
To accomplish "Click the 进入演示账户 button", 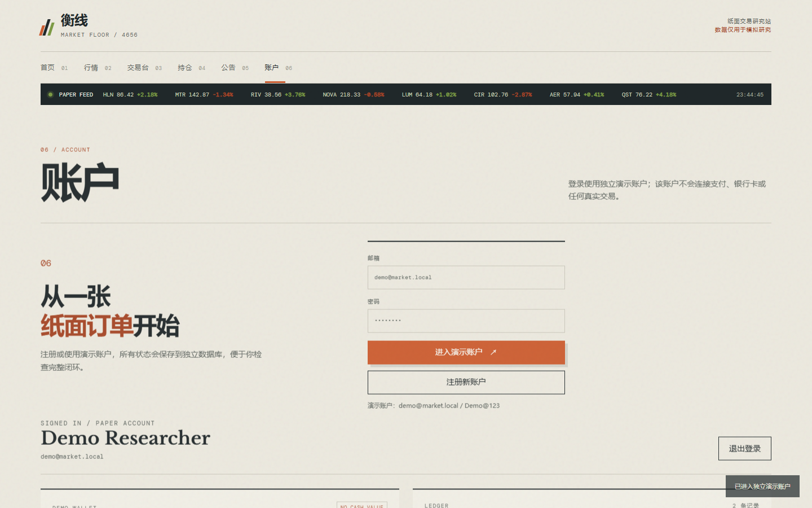I will click(466, 352).
